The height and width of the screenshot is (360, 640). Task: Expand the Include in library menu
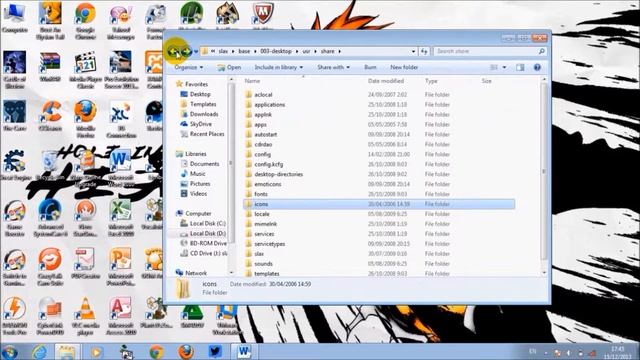point(279,67)
